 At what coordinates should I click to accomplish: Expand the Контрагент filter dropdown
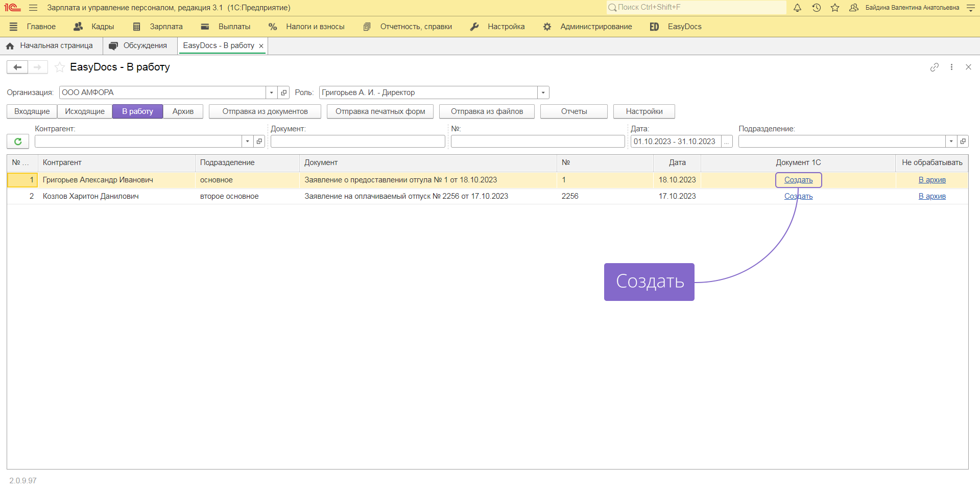[247, 142]
